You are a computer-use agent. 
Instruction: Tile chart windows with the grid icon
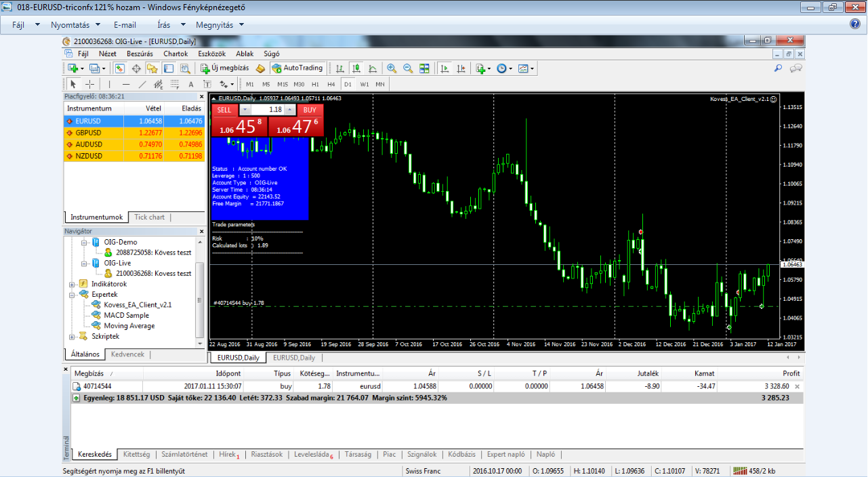(424, 68)
